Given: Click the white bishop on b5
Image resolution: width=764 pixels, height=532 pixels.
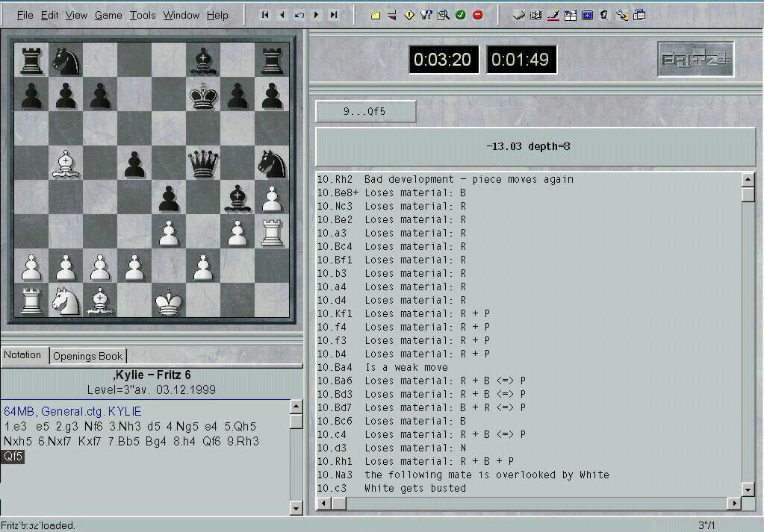Looking at the screenshot, I should [x=66, y=164].
